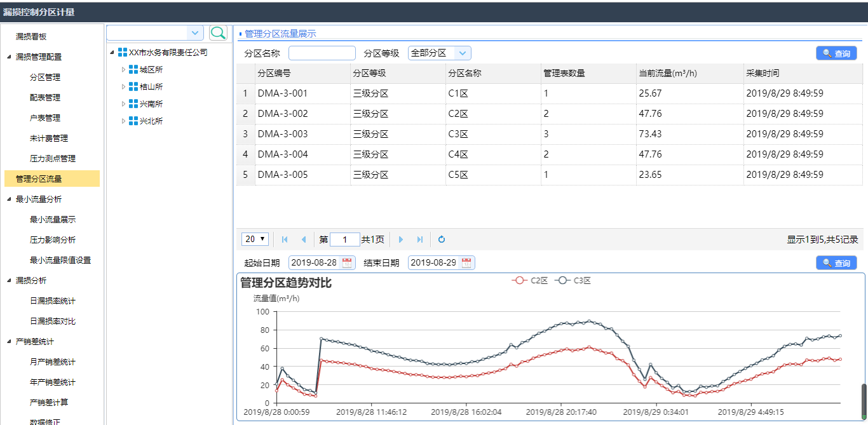Collapse 产销差统计 menu group
The image size is (868, 425).
9,342
